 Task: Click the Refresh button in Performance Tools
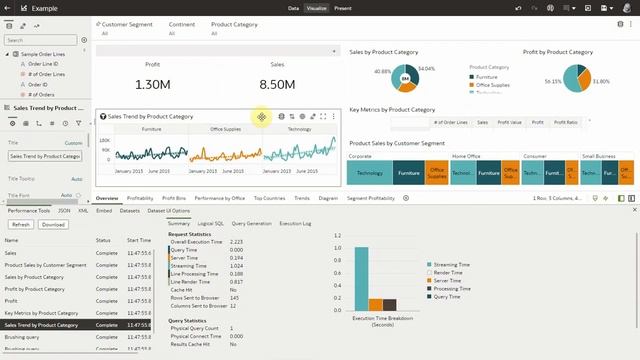(21, 224)
